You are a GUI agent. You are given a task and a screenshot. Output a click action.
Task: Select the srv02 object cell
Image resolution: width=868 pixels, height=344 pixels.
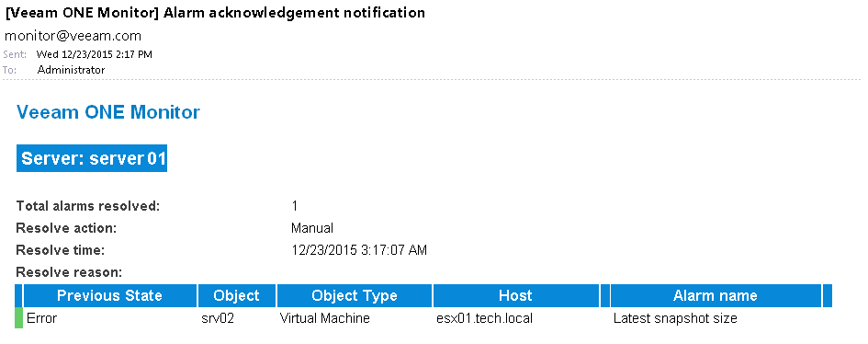[218, 318]
